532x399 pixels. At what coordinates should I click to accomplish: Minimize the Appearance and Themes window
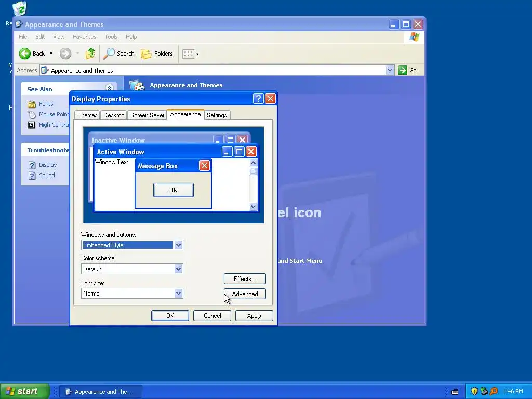coord(394,24)
